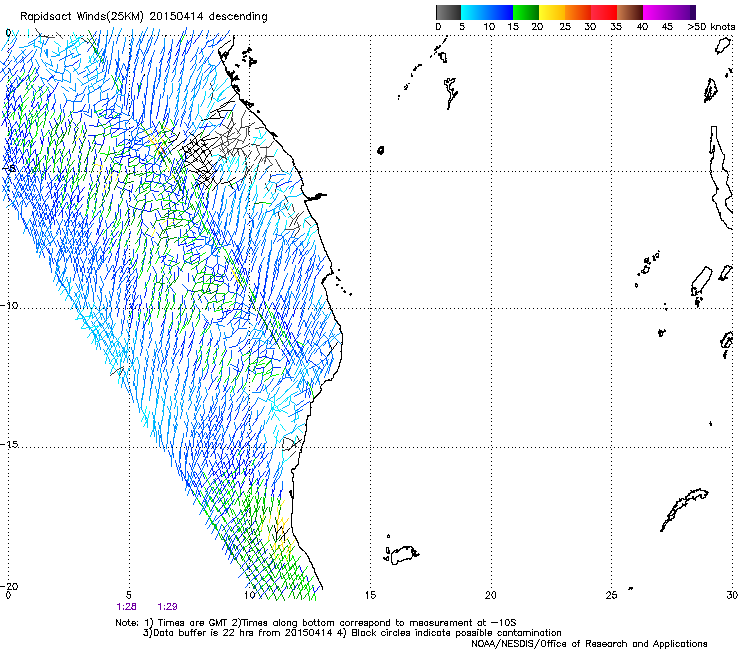Viewport: 740px width, 650px height.
Task: Click the 1:28 time label
Action: click(126, 607)
